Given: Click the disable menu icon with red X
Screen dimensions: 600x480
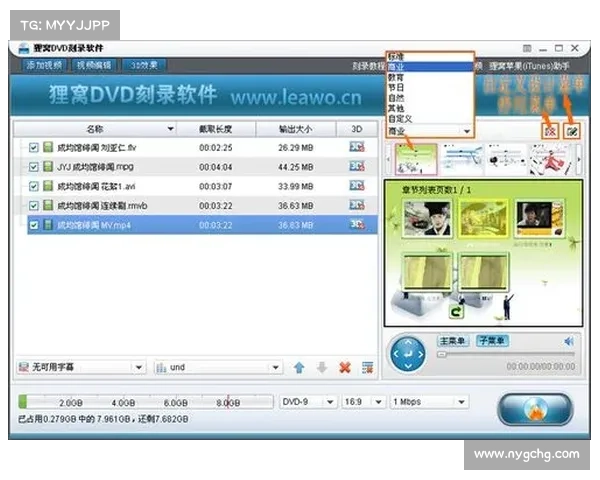Looking at the screenshot, I should pyautogui.click(x=550, y=131).
